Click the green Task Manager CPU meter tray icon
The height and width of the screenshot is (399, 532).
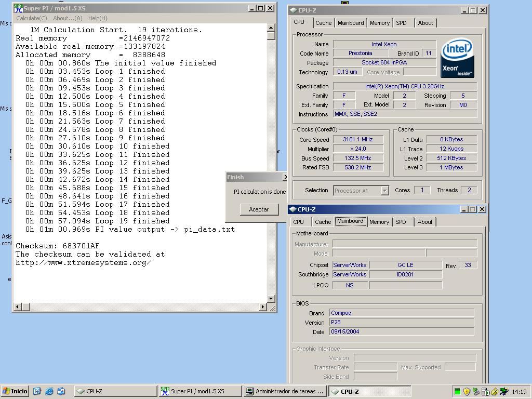pyautogui.click(x=457, y=392)
